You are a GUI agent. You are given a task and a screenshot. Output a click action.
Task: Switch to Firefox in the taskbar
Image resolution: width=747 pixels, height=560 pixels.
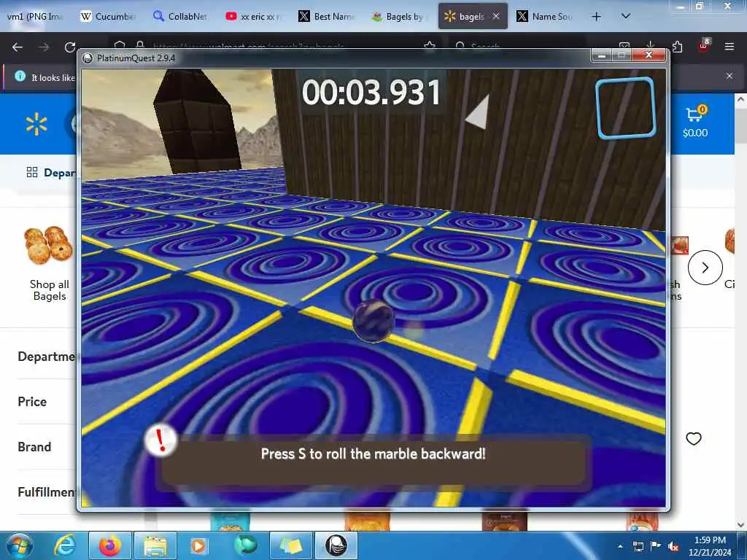coord(109,545)
